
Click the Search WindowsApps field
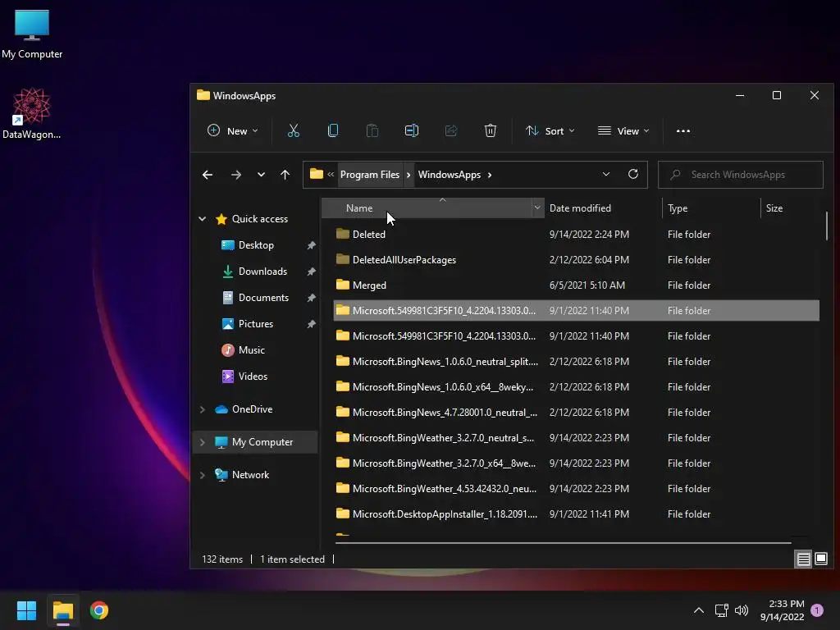pyautogui.click(x=741, y=175)
